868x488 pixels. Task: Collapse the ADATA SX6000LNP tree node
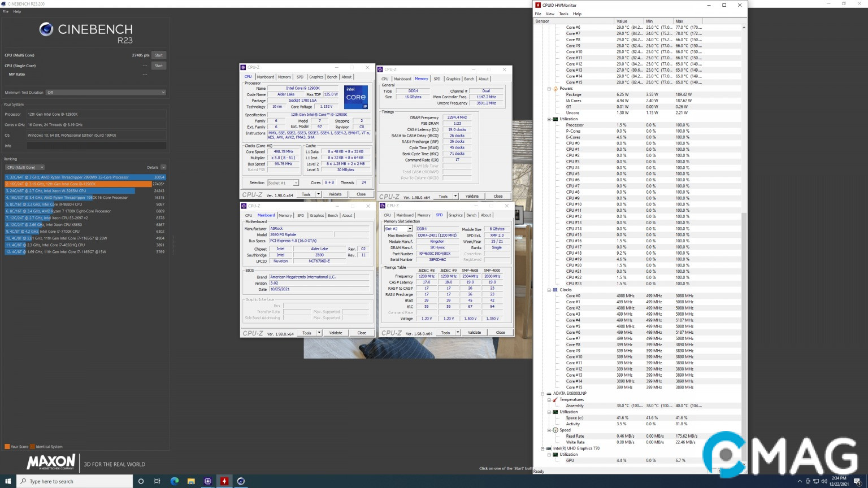pyautogui.click(x=542, y=394)
